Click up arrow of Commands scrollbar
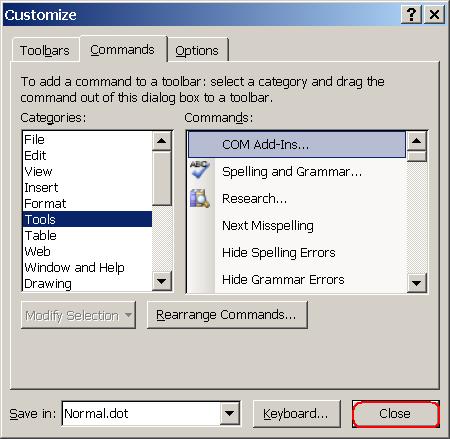 tap(416, 141)
